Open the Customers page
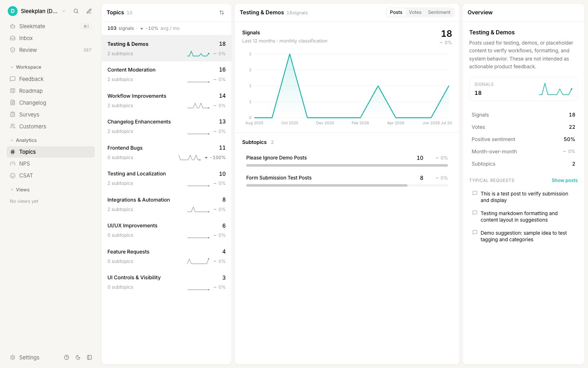The height and width of the screenshot is (368, 588). pos(51,126)
